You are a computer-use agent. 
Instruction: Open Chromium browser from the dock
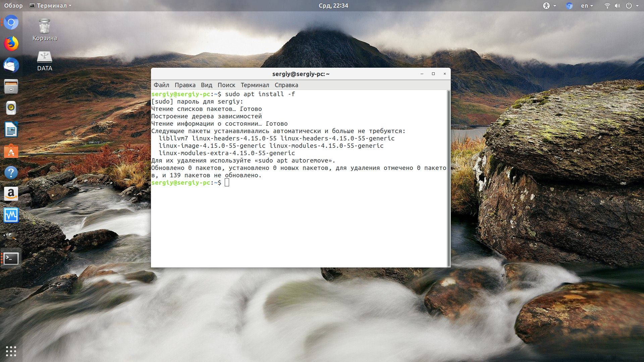click(x=11, y=22)
